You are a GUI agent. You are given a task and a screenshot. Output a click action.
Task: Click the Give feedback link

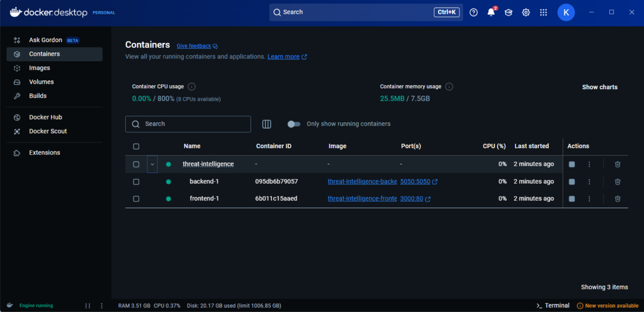pos(197,46)
